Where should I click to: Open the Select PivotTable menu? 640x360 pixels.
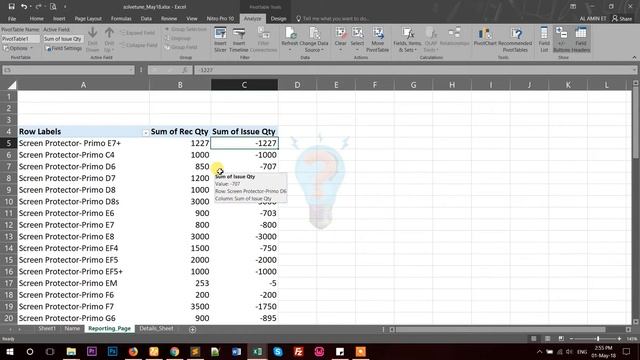click(357, 40)
